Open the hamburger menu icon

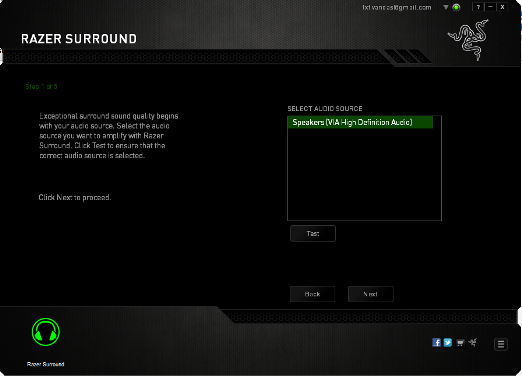pyautogui.click(x=501, y=344)
